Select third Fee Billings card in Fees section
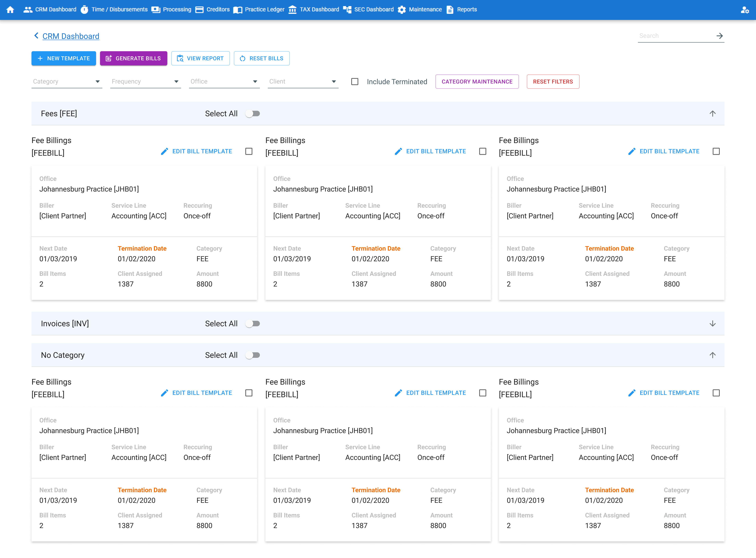This screenshot has height=558, width=756. coord(716,151)
